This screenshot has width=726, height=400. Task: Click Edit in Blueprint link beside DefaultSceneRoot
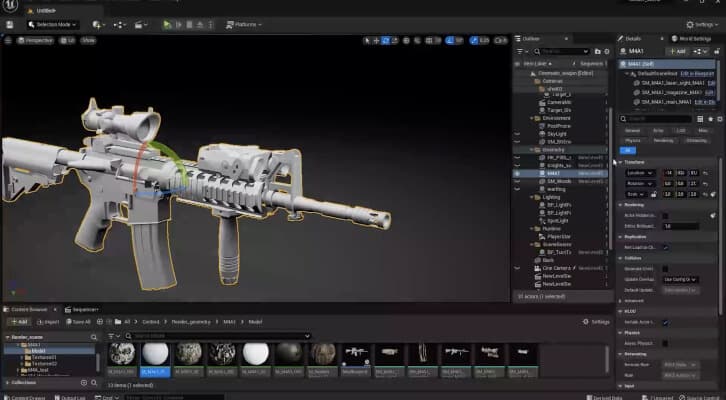[x=697, y=74]
